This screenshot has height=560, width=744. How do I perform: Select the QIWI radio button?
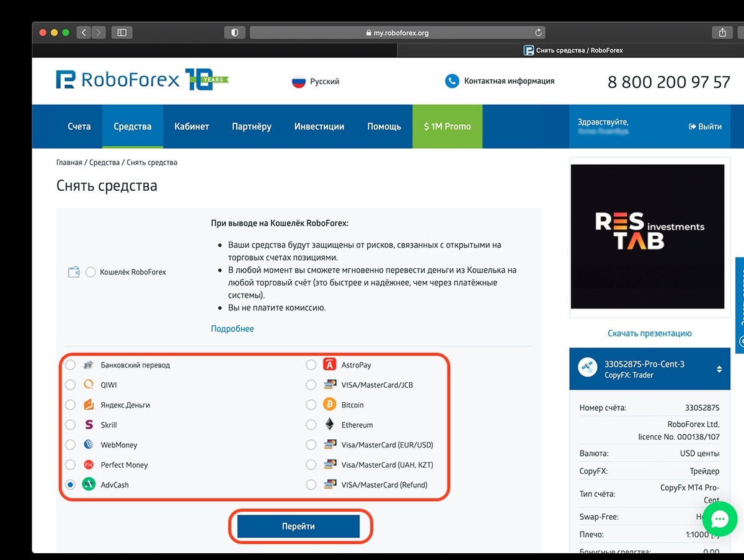(71, 385)
